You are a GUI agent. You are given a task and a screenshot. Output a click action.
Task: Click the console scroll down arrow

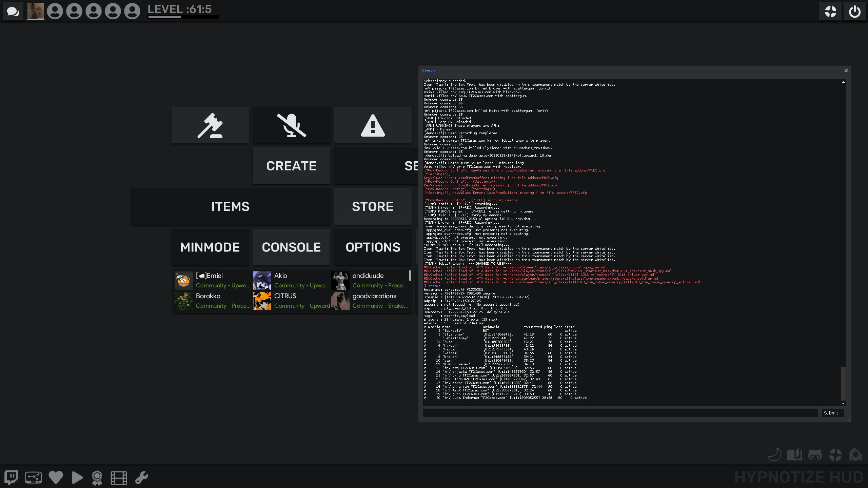coord(843,404)
